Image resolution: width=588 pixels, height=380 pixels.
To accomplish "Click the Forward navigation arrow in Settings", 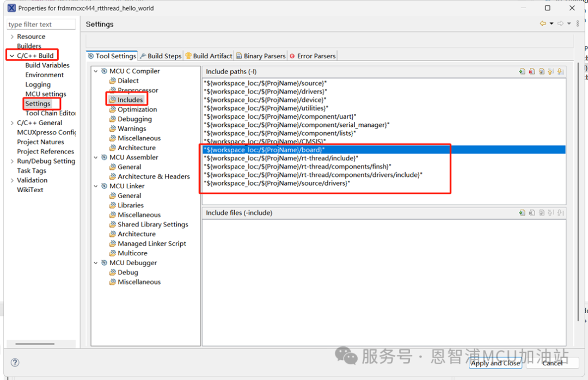I will [x=560, y=23].
